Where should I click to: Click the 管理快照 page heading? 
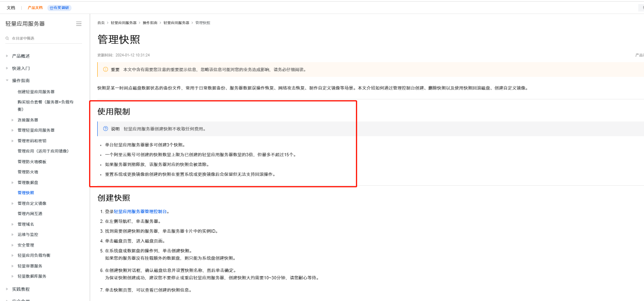pyautogui.click(x=119, y=39)
